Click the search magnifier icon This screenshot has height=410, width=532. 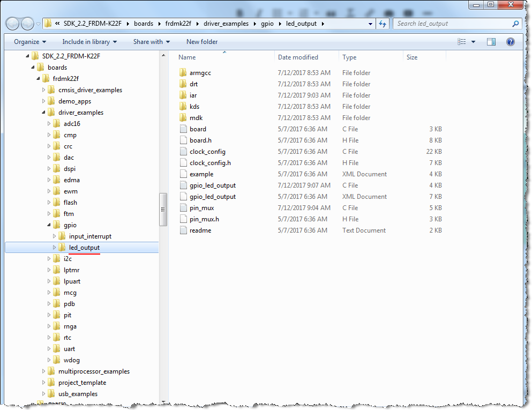[x=516, y=24]
